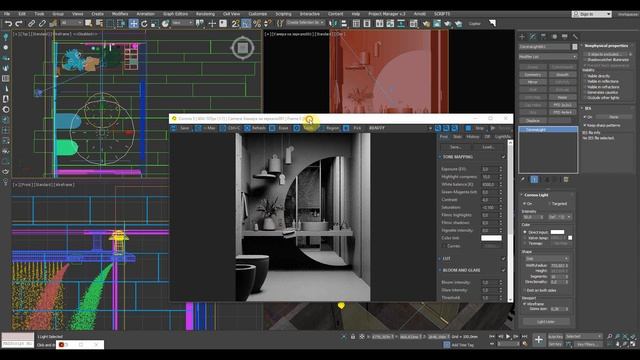The height and width of the screenshot is (360, 640).
Task: Click Direct input white color swatch
Action: 557,232
